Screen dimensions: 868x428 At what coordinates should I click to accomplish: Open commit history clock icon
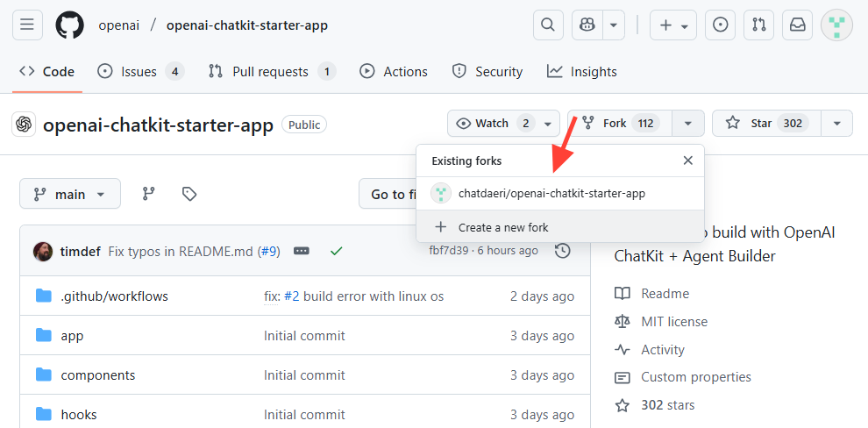pos(562,251)
